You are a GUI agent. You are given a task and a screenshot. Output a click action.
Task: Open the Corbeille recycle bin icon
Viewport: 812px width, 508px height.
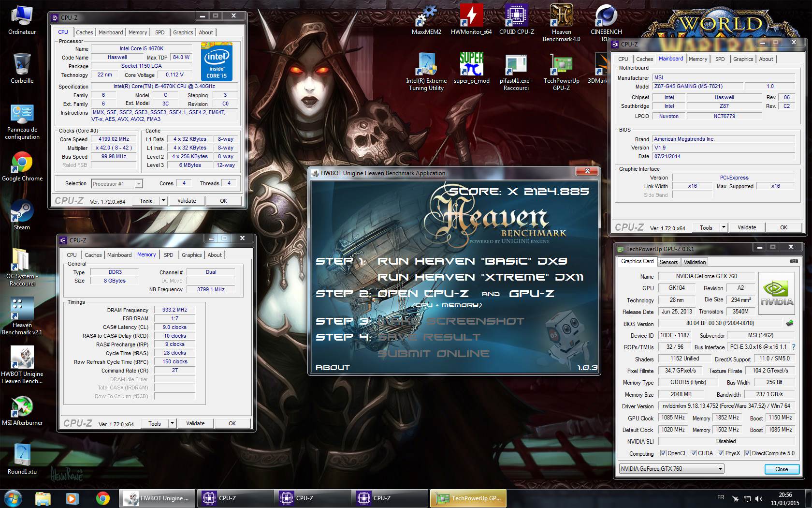click(22, 68)
